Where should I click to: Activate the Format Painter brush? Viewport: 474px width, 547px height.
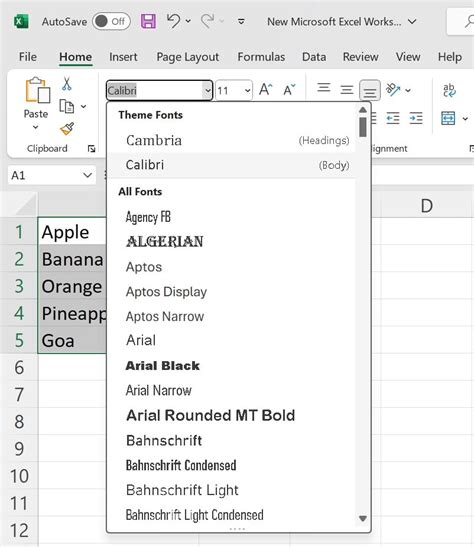coord(67,129)
